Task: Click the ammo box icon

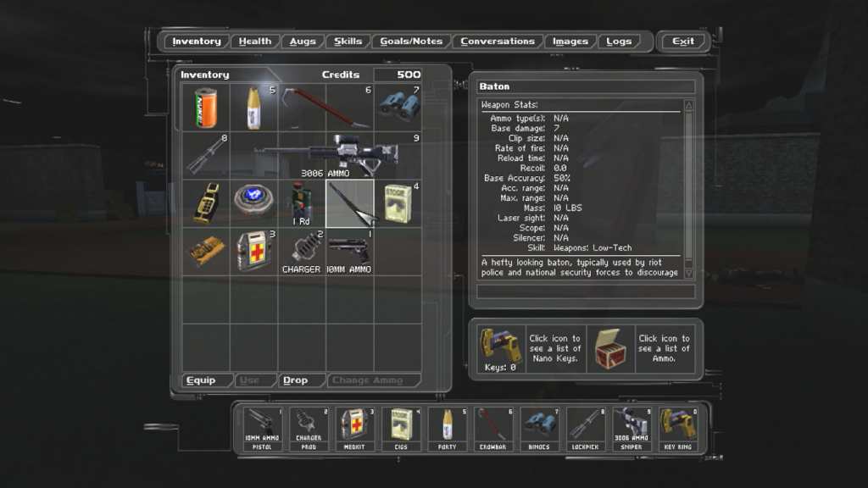Action: [x=610, y=348]
